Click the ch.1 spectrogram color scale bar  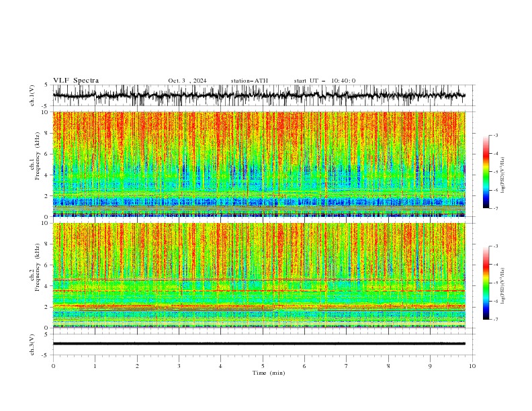[x=486, y=172]
